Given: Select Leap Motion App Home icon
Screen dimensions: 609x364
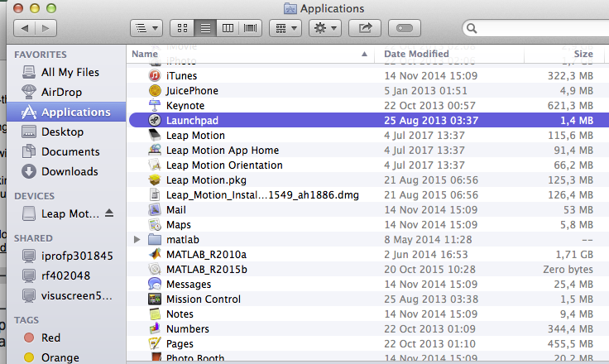Looking at the screenshot, I should [x=155, y=150].
